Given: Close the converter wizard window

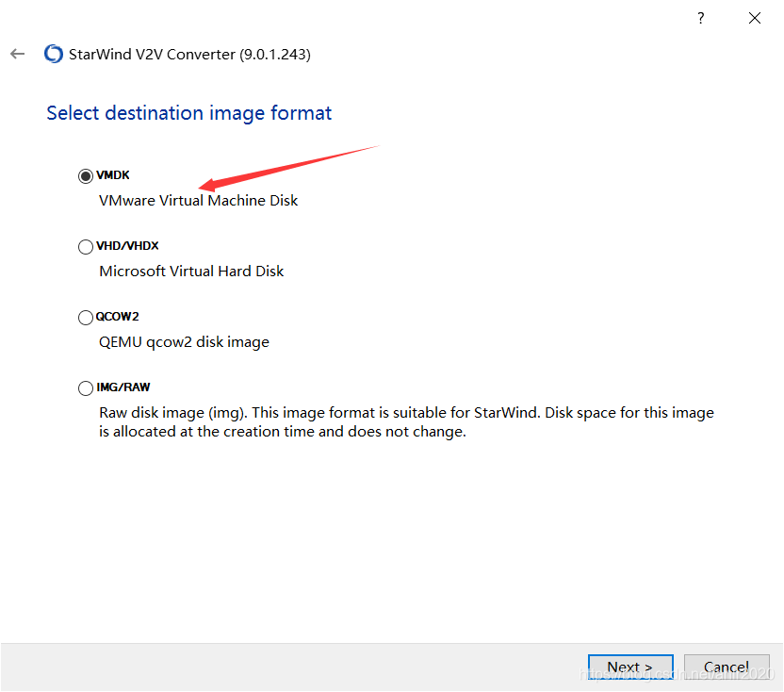Looking at the screenshot, I should (755, 18).
